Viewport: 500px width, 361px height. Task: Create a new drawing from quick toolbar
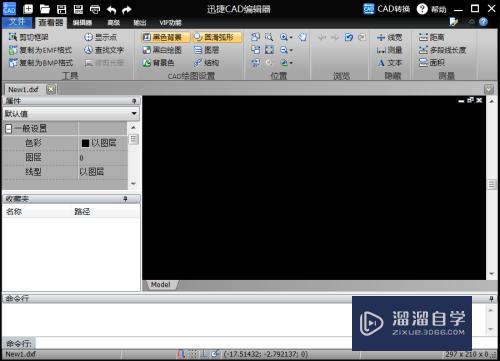tap(28, 9)
